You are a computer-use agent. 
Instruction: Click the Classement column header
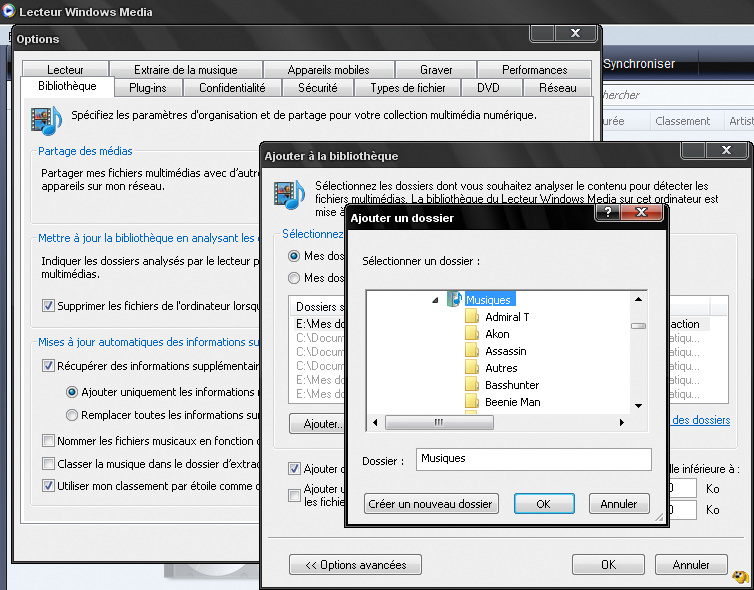click(x=682, y=121)
